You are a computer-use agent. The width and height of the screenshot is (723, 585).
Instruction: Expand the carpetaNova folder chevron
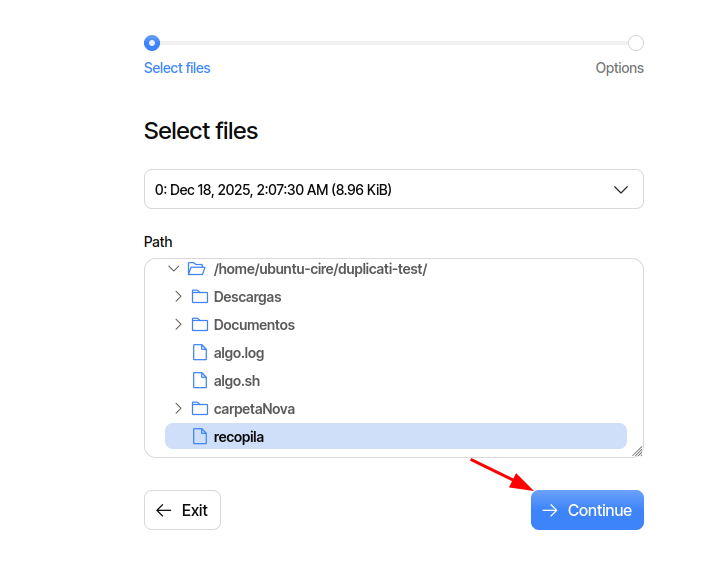click(x=178, y=409)
